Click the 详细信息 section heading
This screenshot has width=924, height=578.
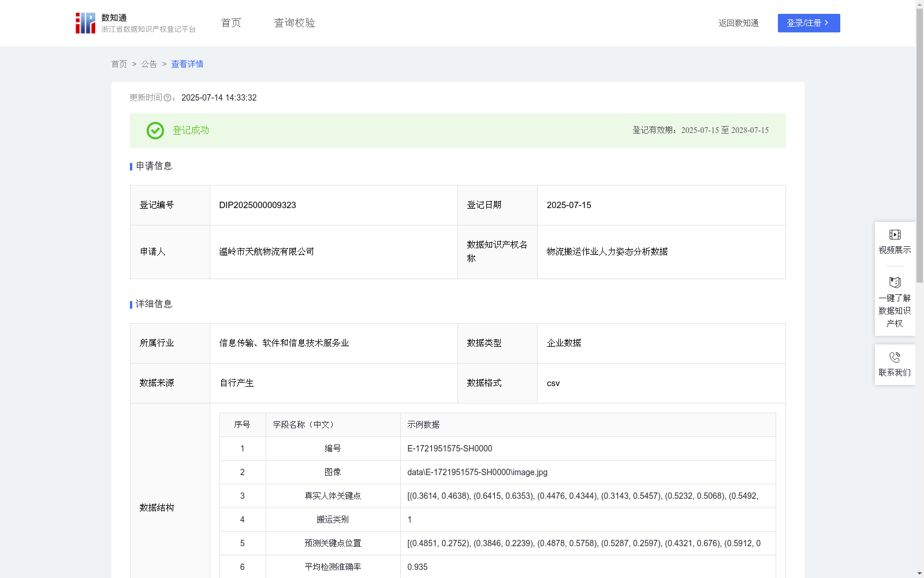tap(154, 305)
